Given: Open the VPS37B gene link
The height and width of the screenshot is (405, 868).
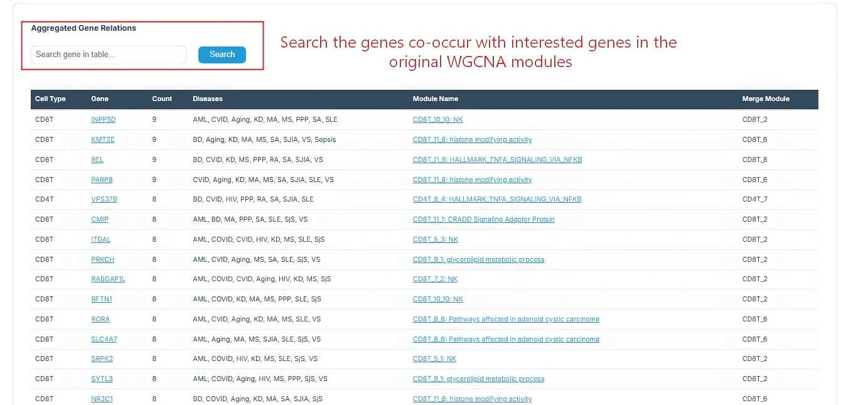Looking at the screenshot, I should tap(104, 199).
